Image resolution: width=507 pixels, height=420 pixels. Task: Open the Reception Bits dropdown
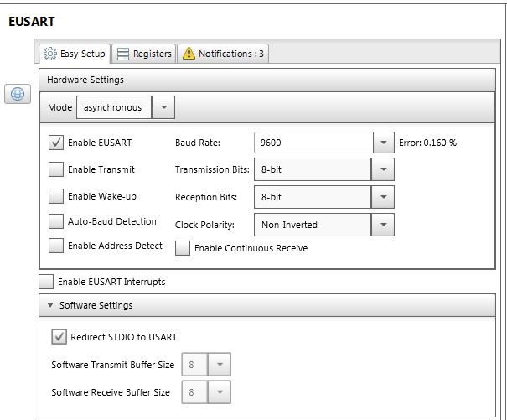point(383,197)
